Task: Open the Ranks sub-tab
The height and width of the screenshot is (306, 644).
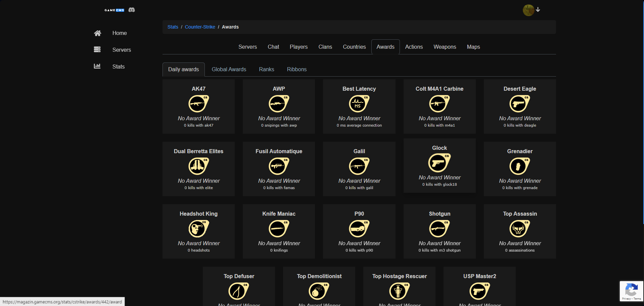Action: coord(266,69)
